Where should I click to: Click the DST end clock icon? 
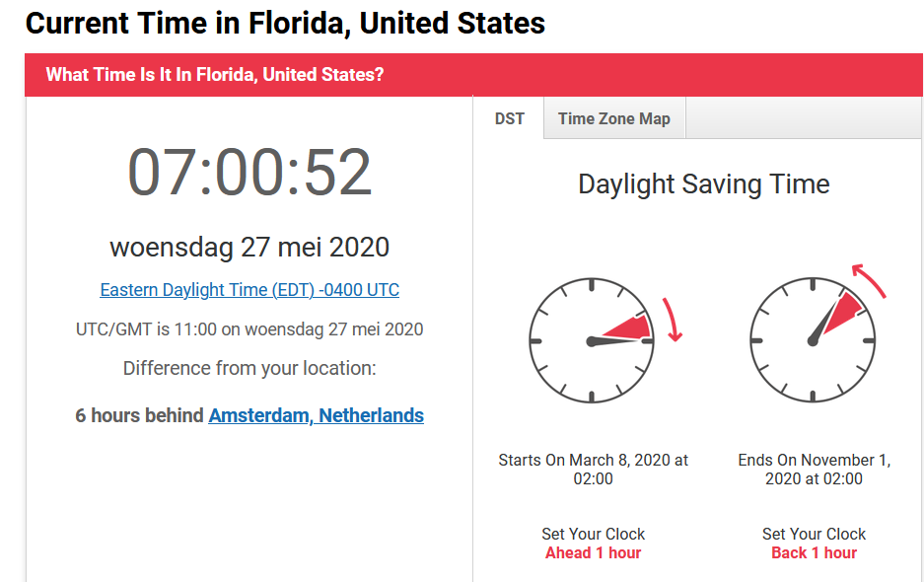tap(813, 341)
